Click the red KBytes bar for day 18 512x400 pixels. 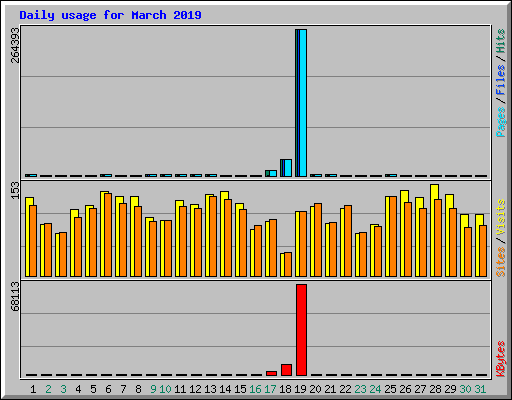[x=286, y=370]
